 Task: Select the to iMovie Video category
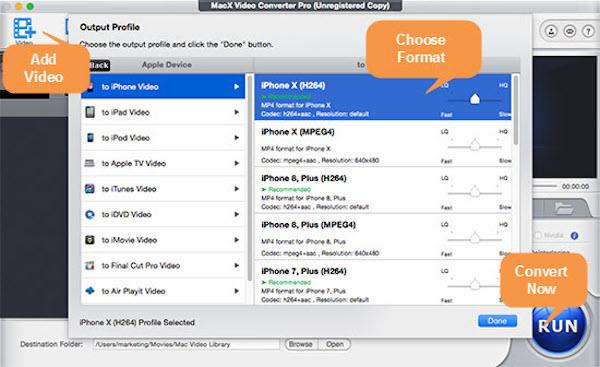(x=163, y=240)
